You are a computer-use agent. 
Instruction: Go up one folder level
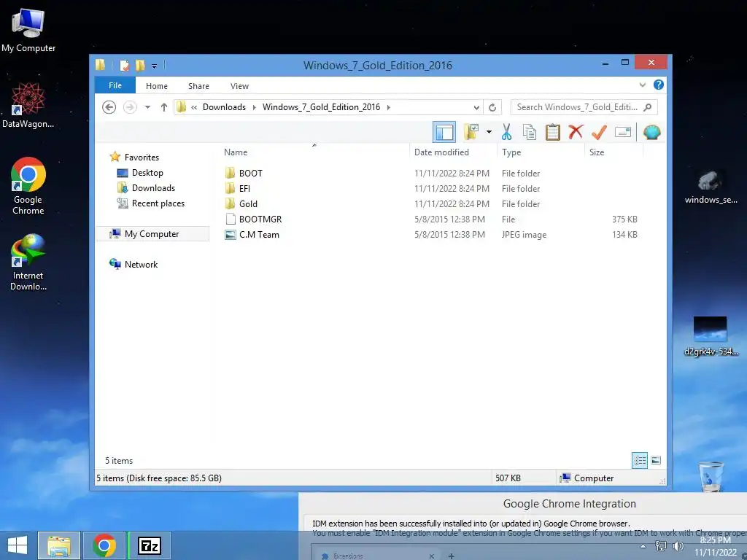click(x=164, y=107)
